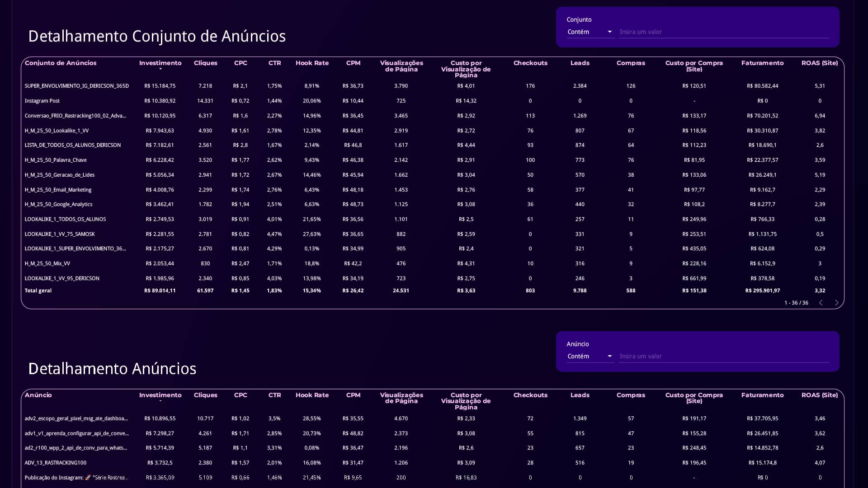Sort ad sets by Faturamento column header
This screenshot has width=868, height=488.
762,63
